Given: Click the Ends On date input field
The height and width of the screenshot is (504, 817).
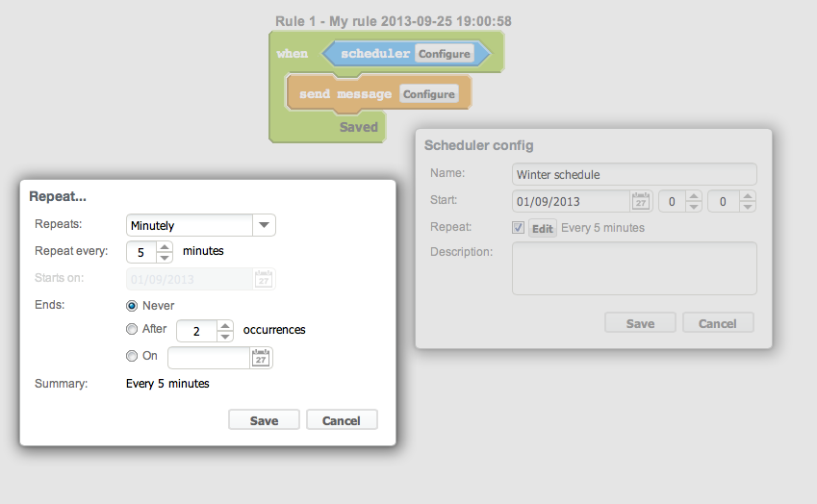Looking at the screenshot, I should point(209,358).
